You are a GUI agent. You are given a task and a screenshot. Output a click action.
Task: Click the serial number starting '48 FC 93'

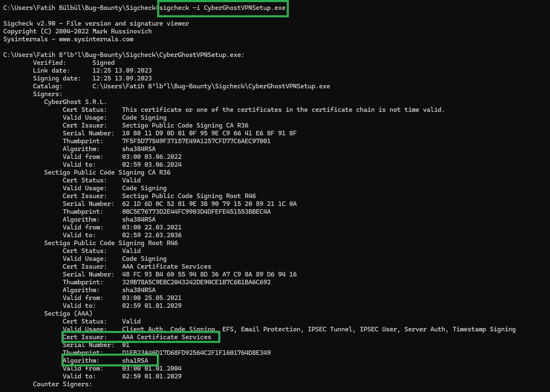pos(209,274)
